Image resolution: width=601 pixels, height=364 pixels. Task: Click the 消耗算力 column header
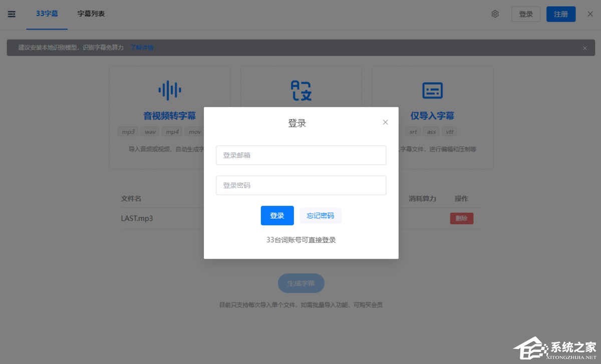tap(423, 198)
